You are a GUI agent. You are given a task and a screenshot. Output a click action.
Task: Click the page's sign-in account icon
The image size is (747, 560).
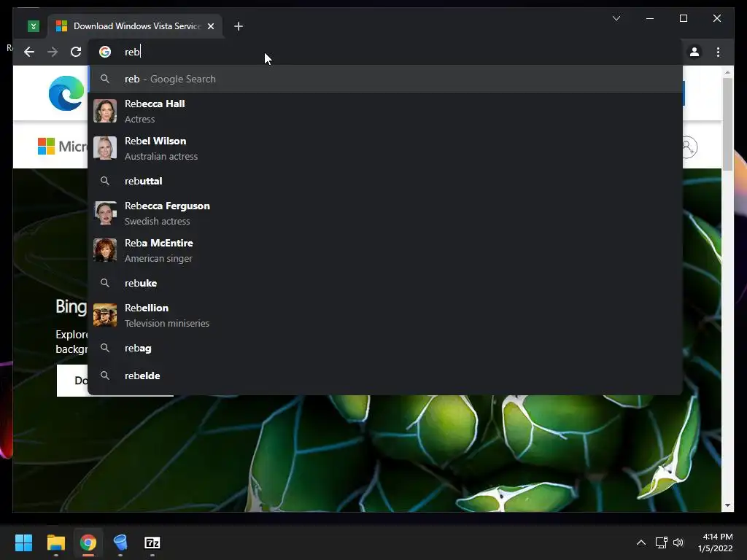pyautogui.click(x=689, y=147)
